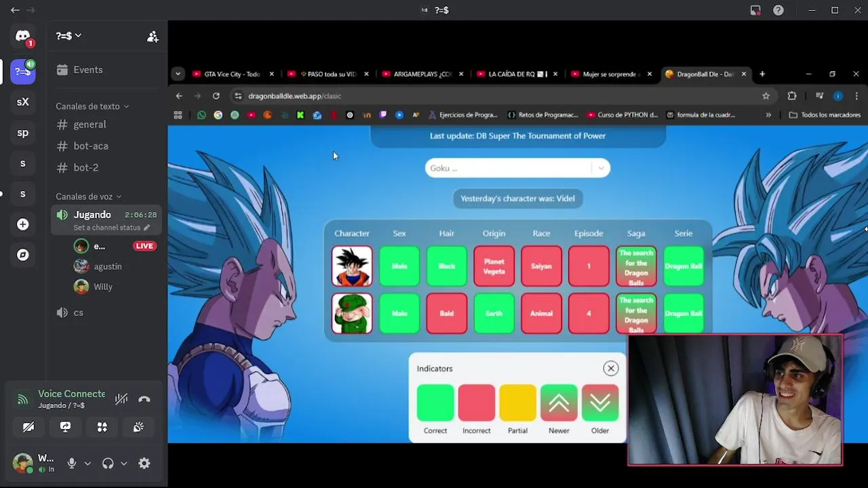Toggle headphones deafen

click(108, 464)
